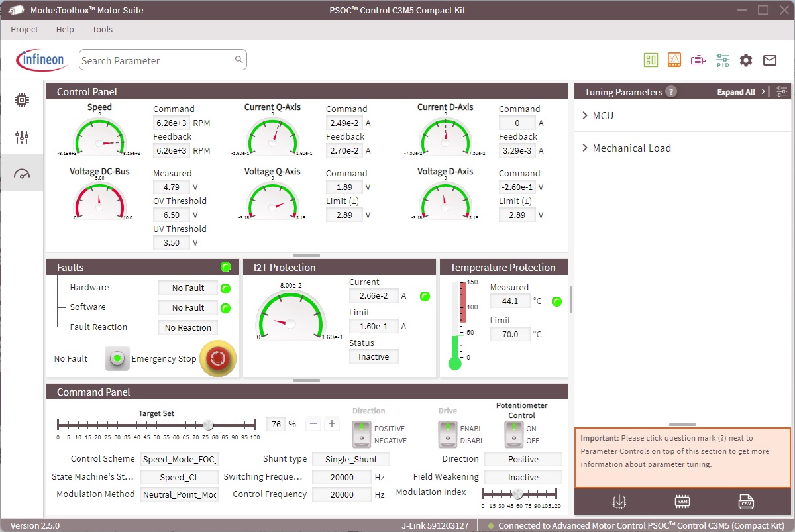795x532 pixels.
Task: Open the Project menu
Action: pyautogui.click(x=25, y=30)
